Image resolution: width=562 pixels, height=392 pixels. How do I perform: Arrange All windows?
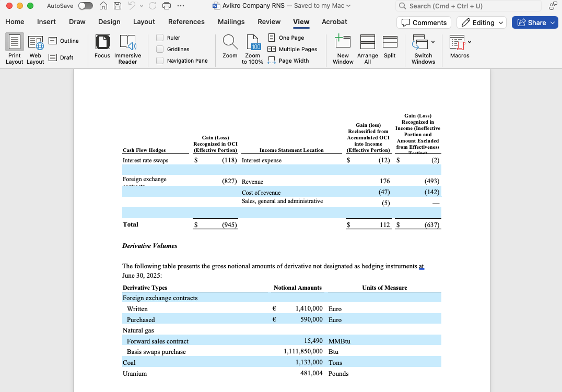pyautogui.click(x=367, y=49)
